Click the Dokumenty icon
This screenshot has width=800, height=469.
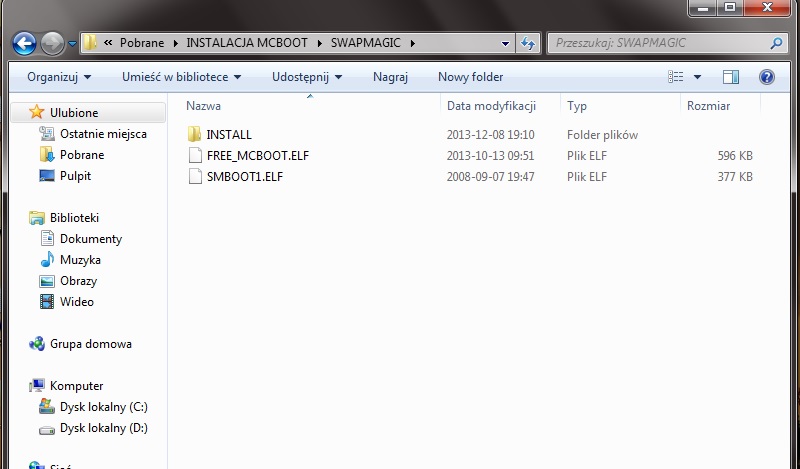[x=47, y=238]
